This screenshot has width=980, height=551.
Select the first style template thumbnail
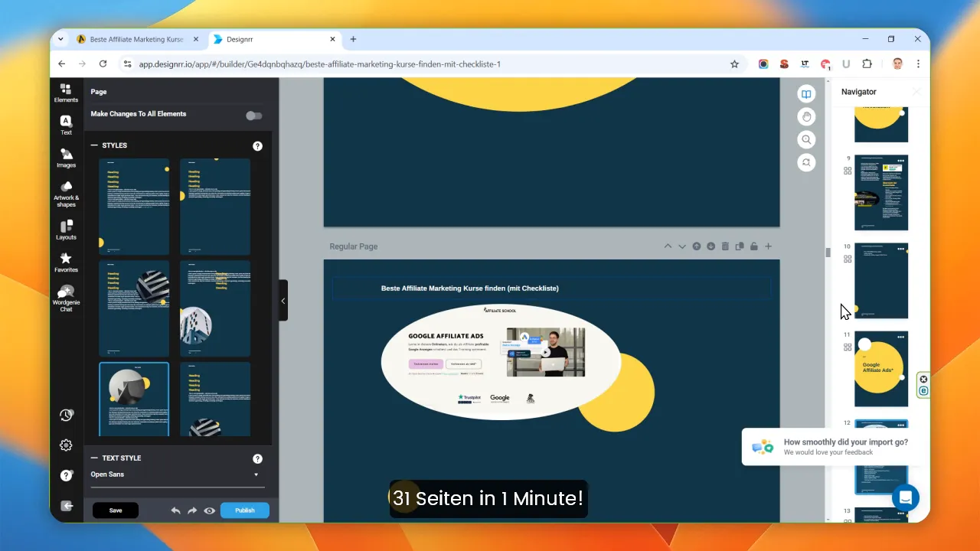(x=134, y=207)
